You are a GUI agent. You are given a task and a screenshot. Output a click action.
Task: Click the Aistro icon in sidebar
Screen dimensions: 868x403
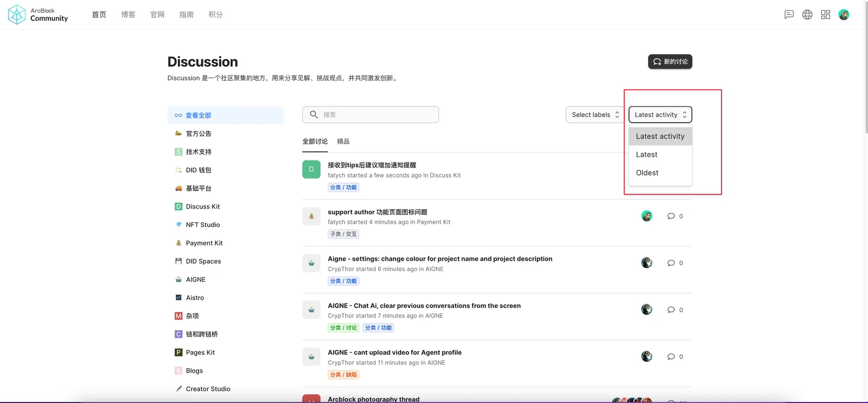pyautogui.click(x=178, y=298)
